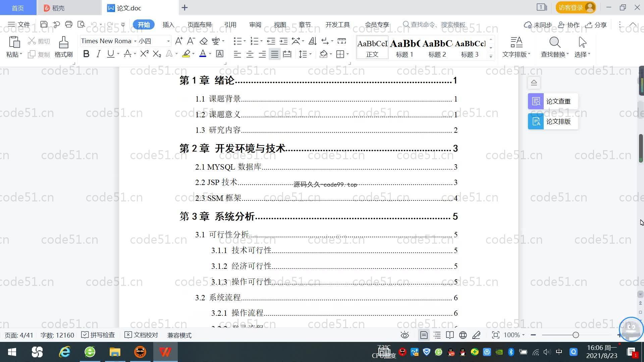Toggle Bold formatting

(86, 54)
